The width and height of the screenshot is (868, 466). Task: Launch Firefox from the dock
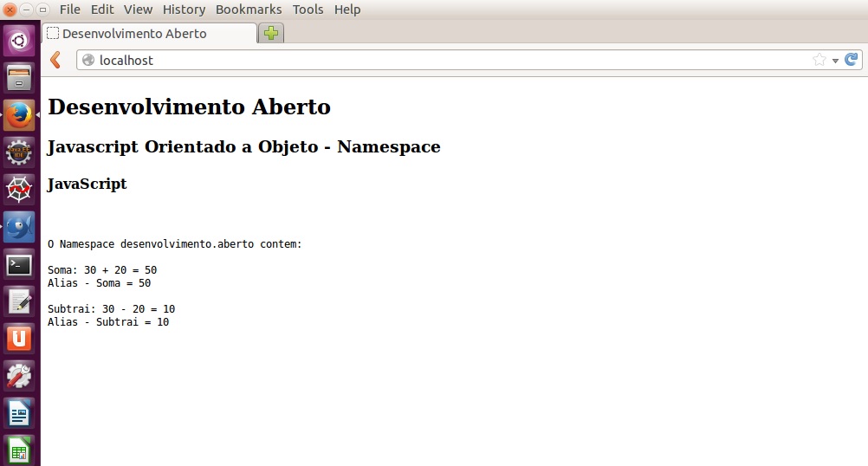click(19, 115)
